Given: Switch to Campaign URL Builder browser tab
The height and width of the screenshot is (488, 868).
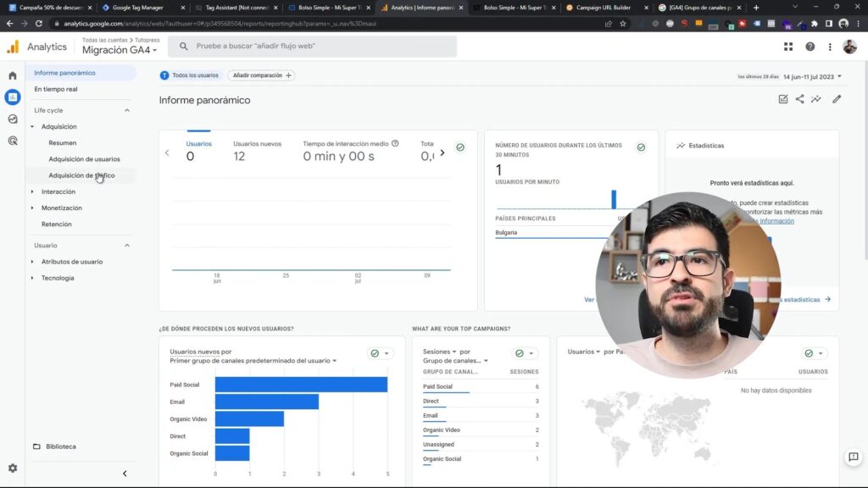Looking at the screenshot, I should click(607, 8).
